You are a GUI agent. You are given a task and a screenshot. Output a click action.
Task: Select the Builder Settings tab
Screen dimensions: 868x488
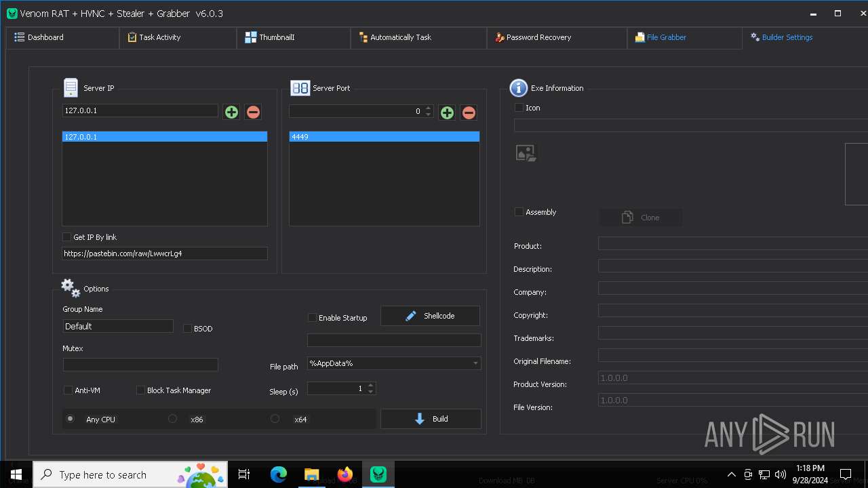[x=804, y=37]
